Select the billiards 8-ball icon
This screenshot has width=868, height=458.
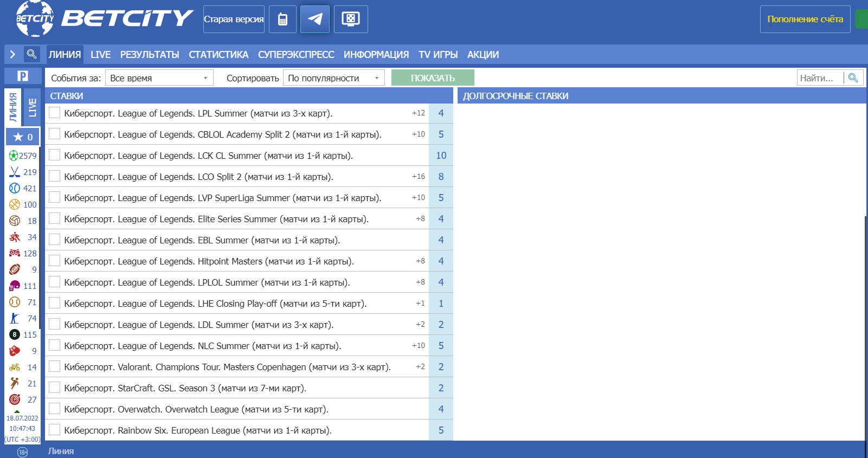pyautogui.click(x=15, y=335)
